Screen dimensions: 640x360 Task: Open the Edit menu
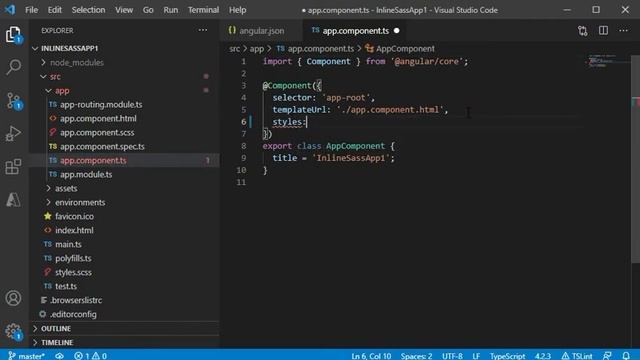(x=54, y=10)
